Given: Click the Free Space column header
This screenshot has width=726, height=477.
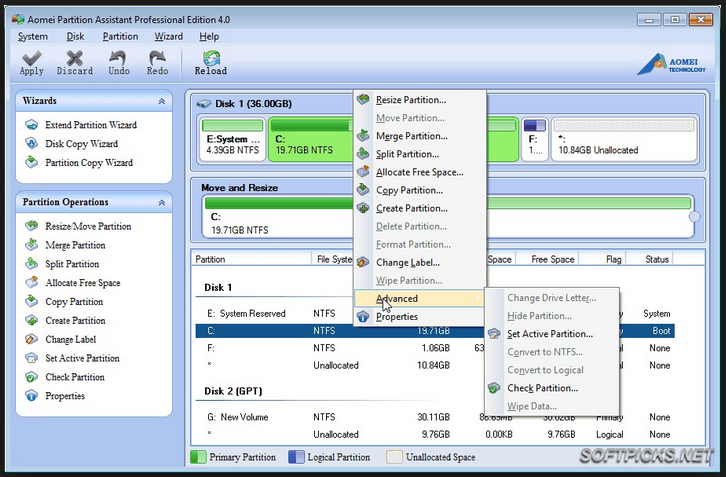Looking at the screenshot, I should pyautogui.click(x=548, y=259).
